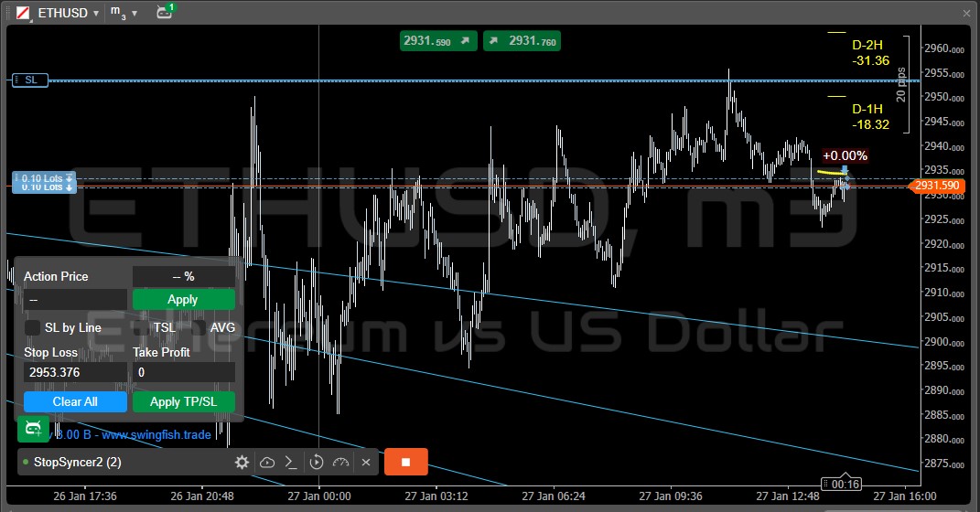This screenshot has width=980, height=512.
Task: Click the backtest replay icon
Action: click(317, 463)
